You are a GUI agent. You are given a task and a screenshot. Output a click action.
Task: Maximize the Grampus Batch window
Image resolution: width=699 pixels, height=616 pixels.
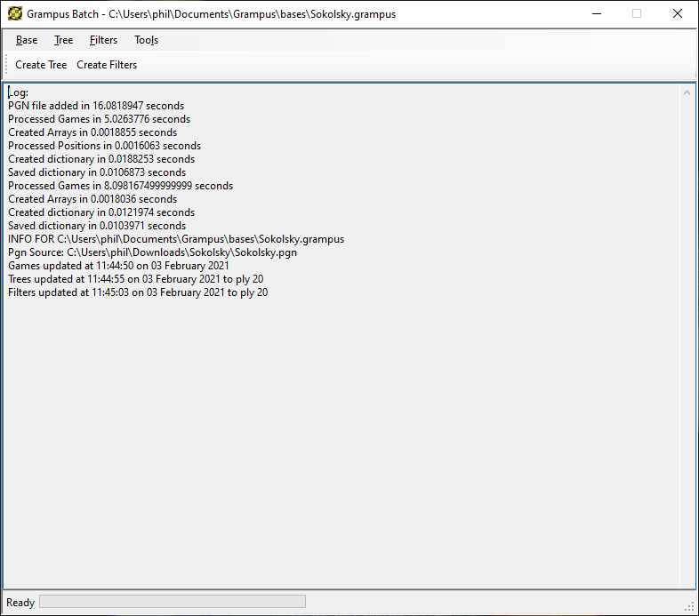(x=637, y=13)
